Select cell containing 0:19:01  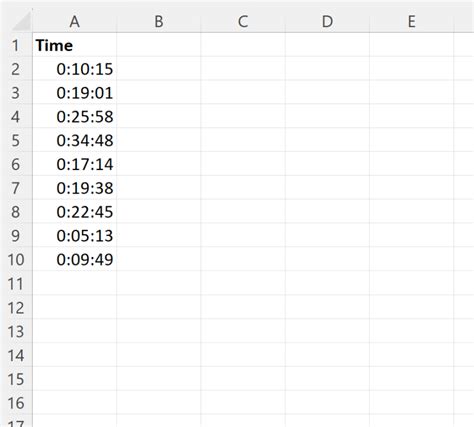(x=75, y=92)
